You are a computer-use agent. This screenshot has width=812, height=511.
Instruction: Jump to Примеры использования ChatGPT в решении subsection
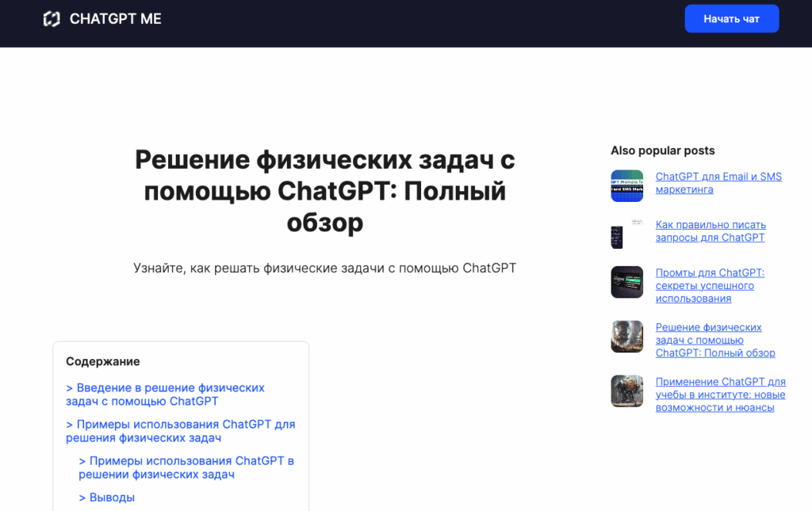coord(186,467)
